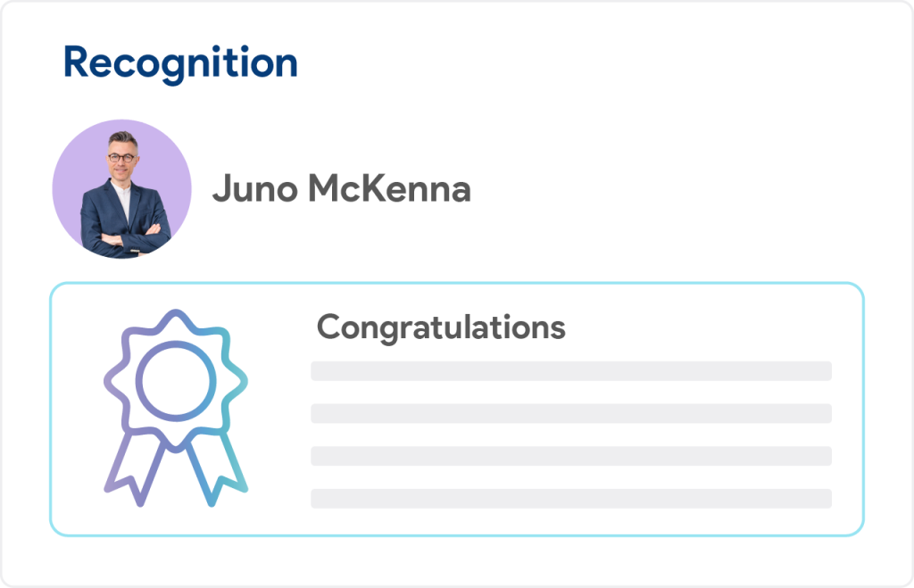
Task: Click the second gray placeholder line
Action: pyautogui.click(x=571, y=414)
